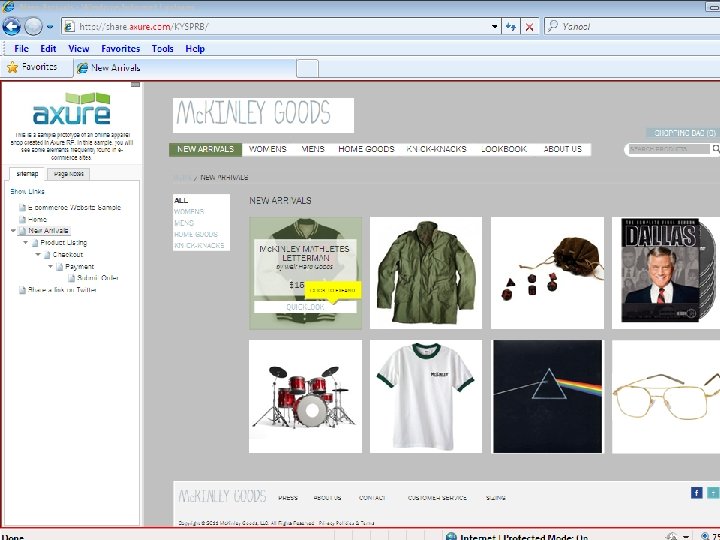This screenshot has height=540, width=720.
Task: Click the red Stop loading icon
Action: pos(529,27)
